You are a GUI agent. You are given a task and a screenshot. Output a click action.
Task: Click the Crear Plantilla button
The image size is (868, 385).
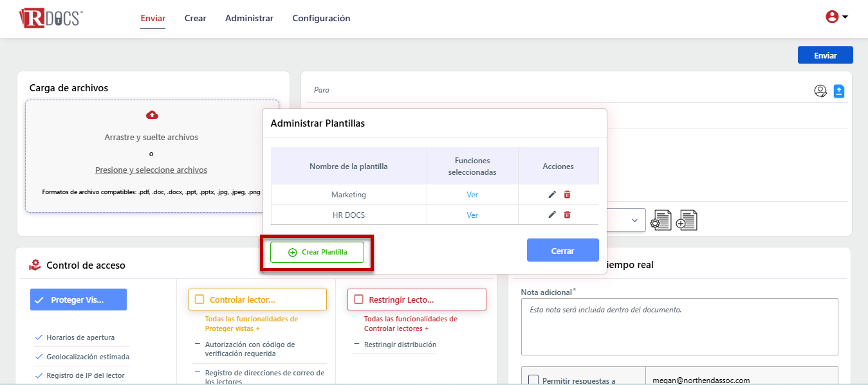click(317, 253)
